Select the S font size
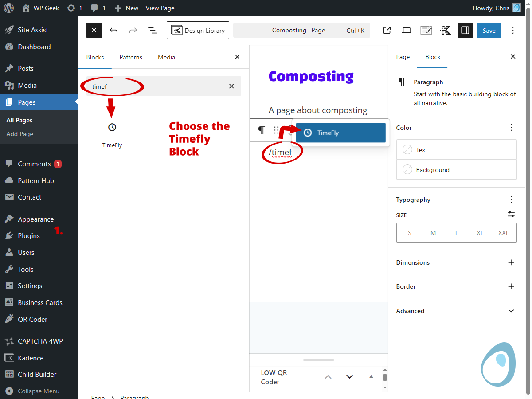532x399 pixels. pos(409,232)
